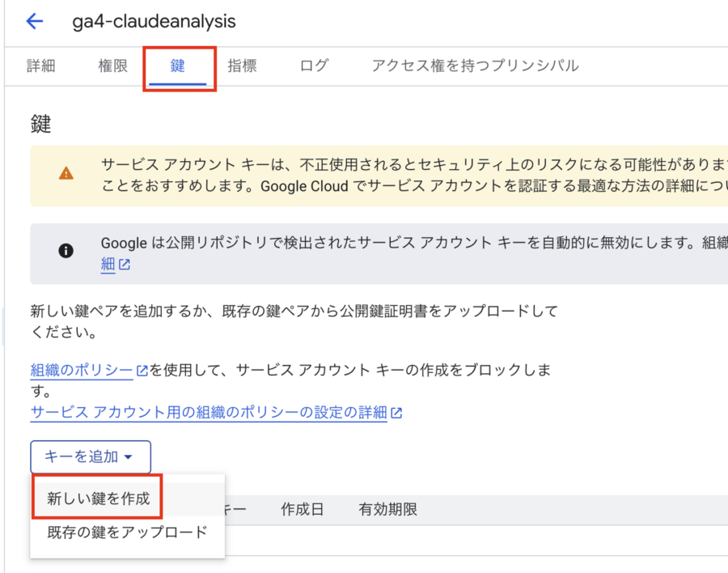This screenshot has height=573, width=728.
Task: Click the 有効期限 column header
Action: [388, 510]
